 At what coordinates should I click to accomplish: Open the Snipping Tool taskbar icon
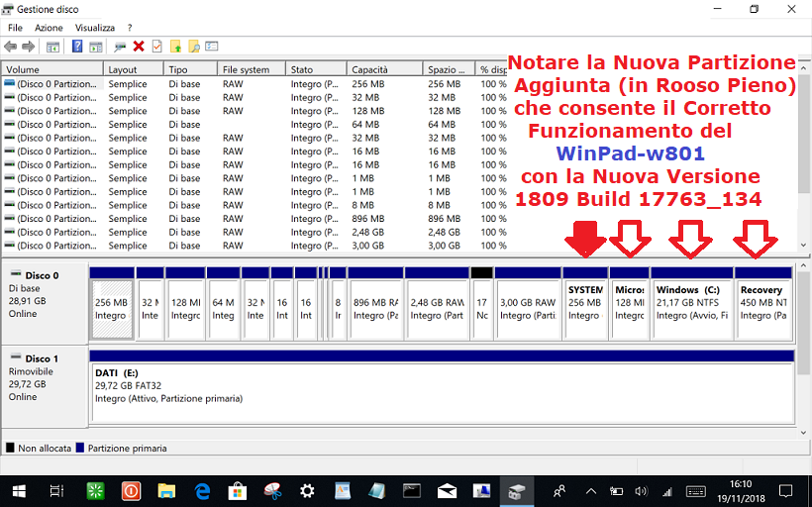point(272,491)
